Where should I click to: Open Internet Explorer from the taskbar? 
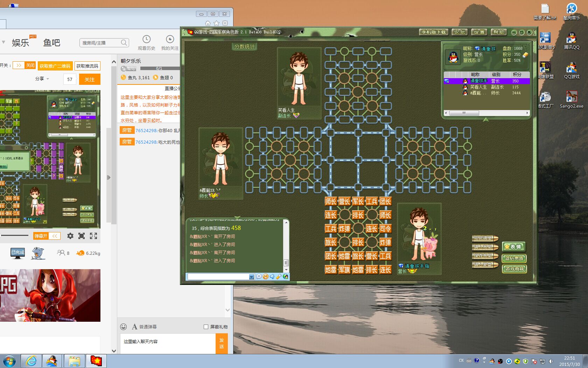[x=31, y=361]
